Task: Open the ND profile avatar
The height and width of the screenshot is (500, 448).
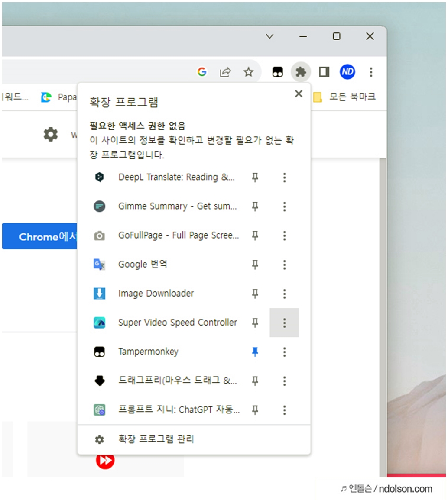Action: click(x=347, y=72)
